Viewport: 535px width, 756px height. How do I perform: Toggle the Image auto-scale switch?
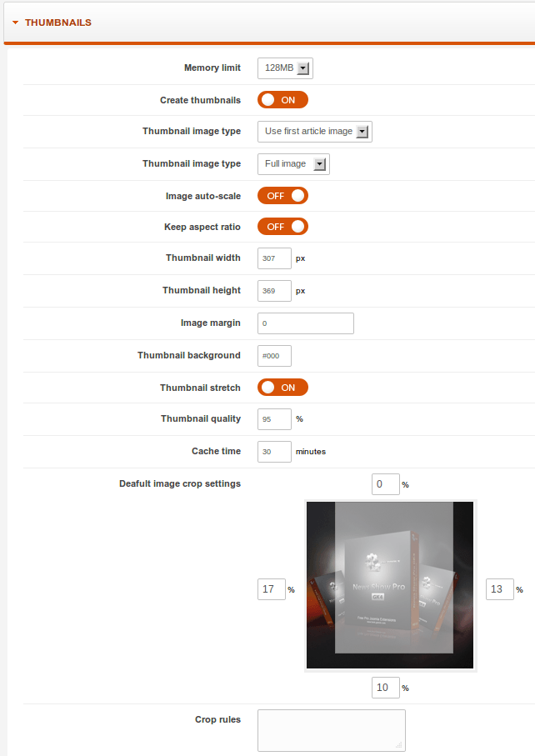tap(282, 196)
